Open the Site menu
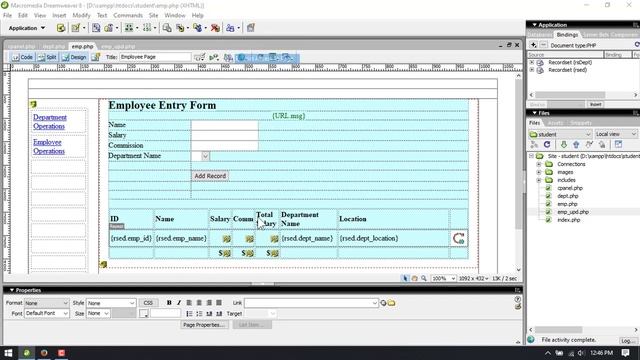The image size is (640, 360). click(x=153, y=15)
